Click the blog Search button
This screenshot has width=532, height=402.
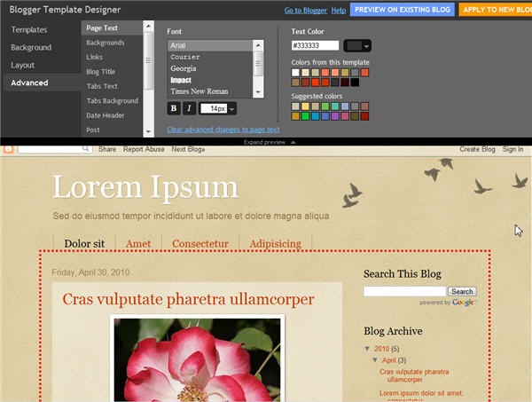click(x=462, y=292)
